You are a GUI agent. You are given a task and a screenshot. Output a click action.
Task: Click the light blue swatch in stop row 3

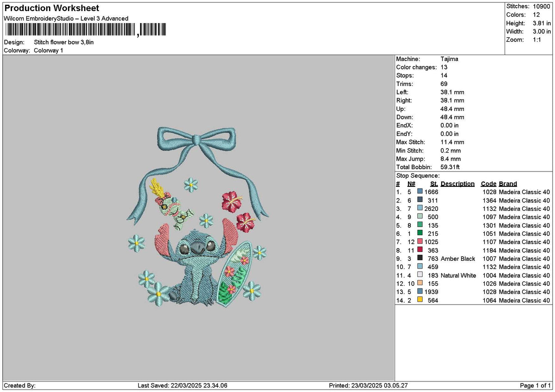click(x=420, y=208)
